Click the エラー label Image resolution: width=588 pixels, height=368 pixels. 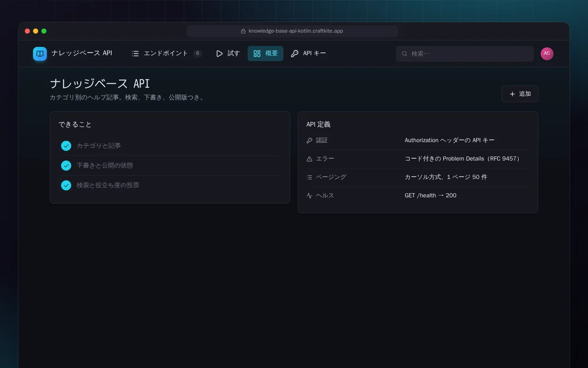pos(325,159)
